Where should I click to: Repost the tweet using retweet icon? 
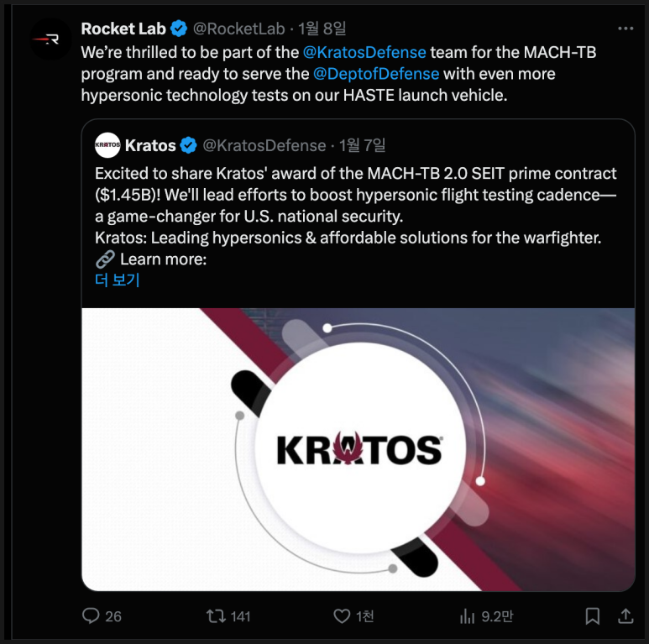[216, 615]
